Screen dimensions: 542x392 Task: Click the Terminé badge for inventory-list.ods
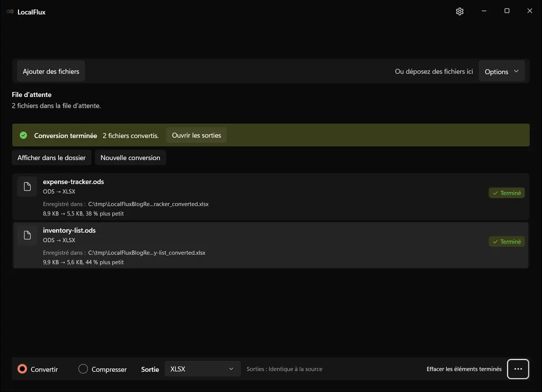click(x=507, y=242)
